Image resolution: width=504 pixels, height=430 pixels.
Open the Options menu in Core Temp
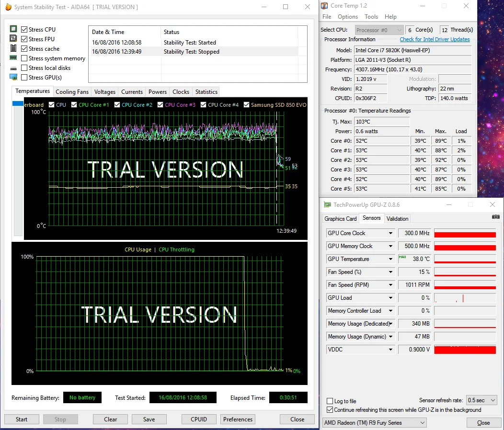pyautogui.click(x=348, y=17)
